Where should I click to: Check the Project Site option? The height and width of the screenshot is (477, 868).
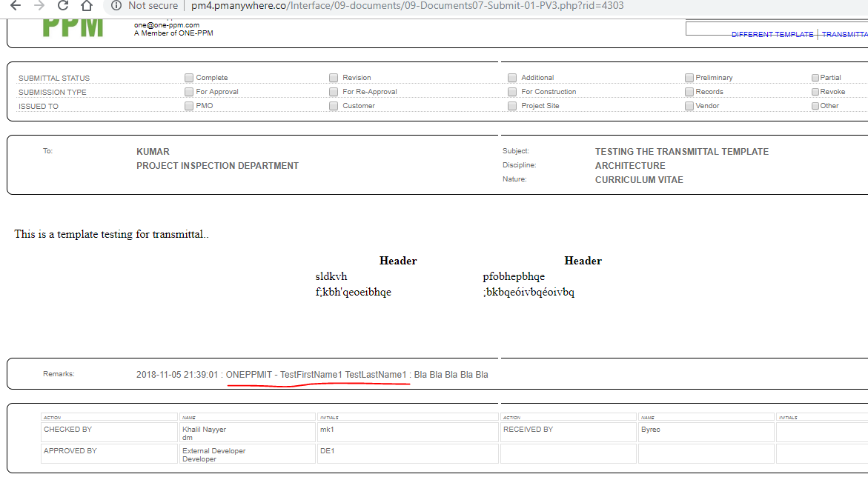pyautogui.click(x=512, y=106)
